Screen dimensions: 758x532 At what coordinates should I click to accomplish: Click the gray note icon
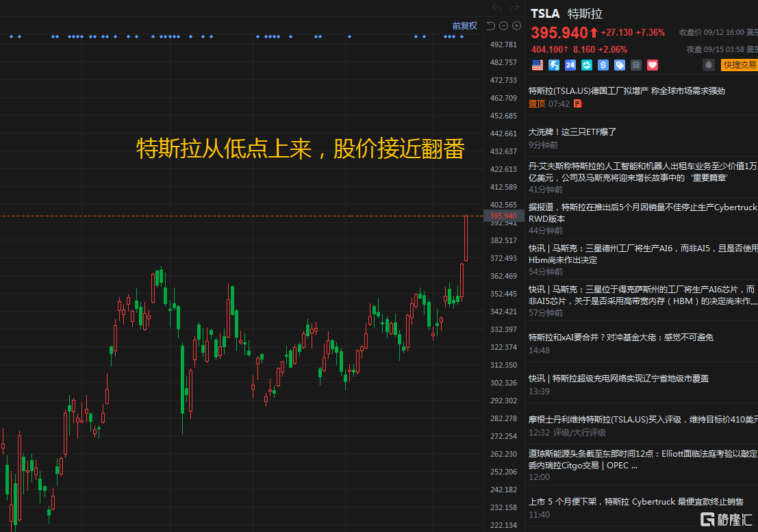(636, 65)
